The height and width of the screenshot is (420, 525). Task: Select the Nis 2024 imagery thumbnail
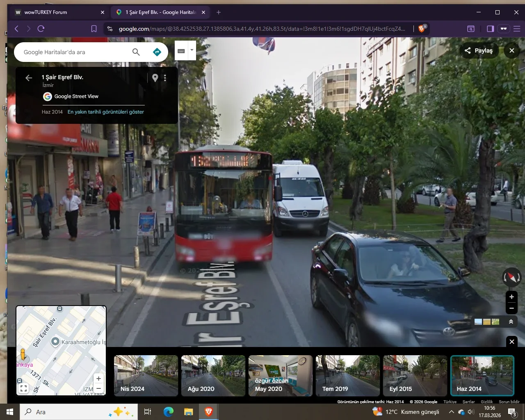pyautogui.click(x=146, y=376)
